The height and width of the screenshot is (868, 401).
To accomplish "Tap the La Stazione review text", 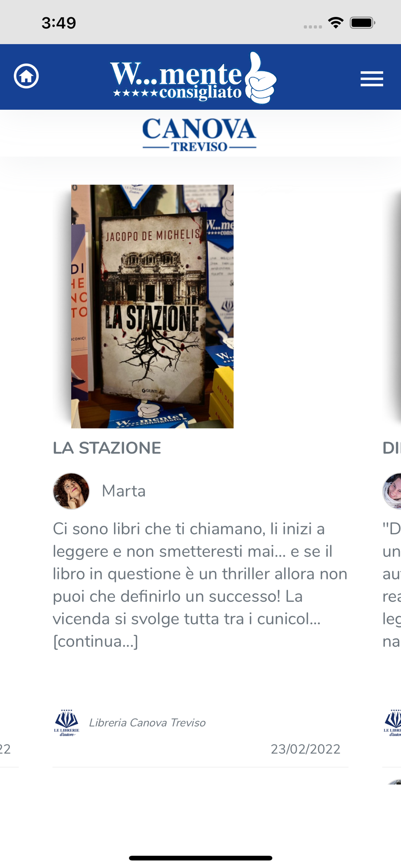I will pyautogui.click(x=200, y=585).
